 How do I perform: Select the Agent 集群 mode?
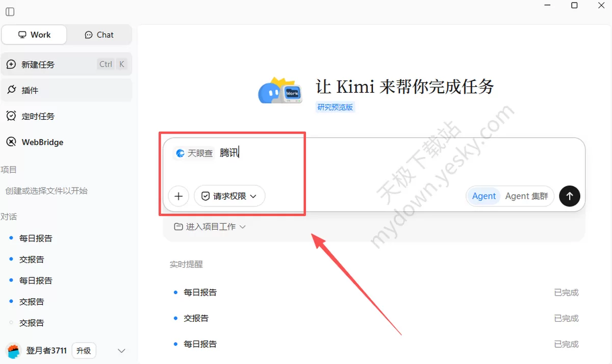point(526,196)
